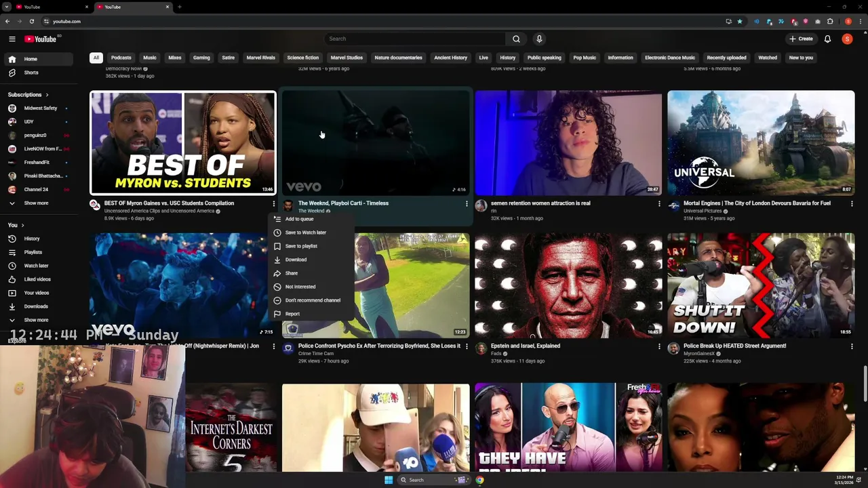The width and height of the screenshot is (868, 488).
Task: Open the Windows Start button
Action: click(389, 480)
